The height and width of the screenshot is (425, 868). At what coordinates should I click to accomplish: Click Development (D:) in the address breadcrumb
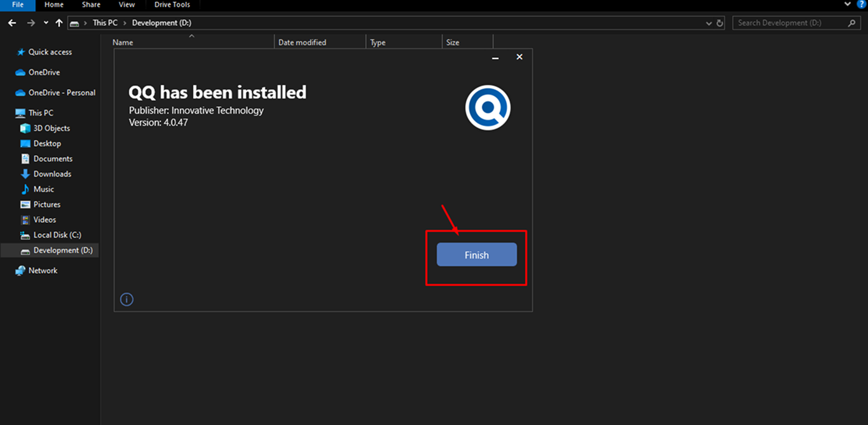pyautogui.click(x=162, y=23)
